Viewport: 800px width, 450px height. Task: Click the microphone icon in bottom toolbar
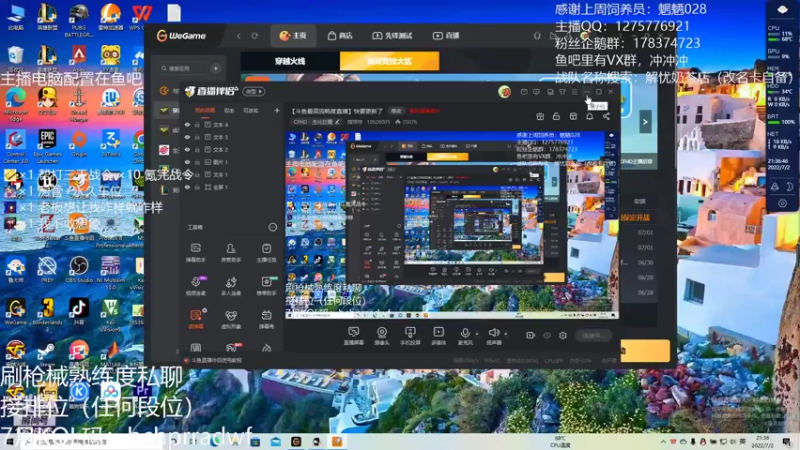tap(465, 334)
